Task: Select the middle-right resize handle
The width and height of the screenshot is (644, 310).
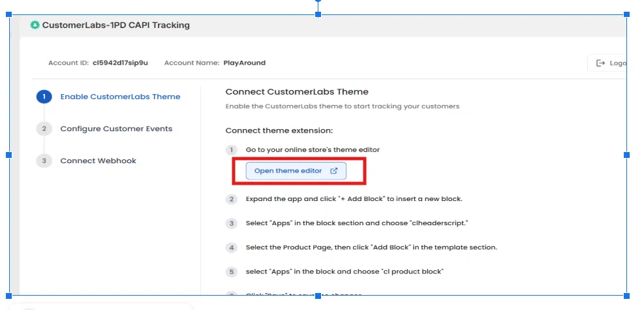Action: pyautogui.click(x=626, y=155)
